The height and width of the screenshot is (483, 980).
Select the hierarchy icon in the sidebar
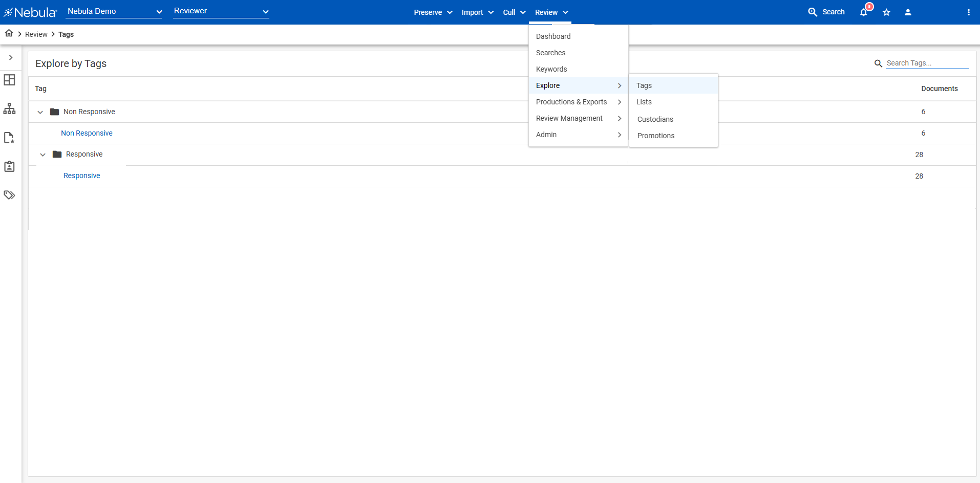(9, 108)
